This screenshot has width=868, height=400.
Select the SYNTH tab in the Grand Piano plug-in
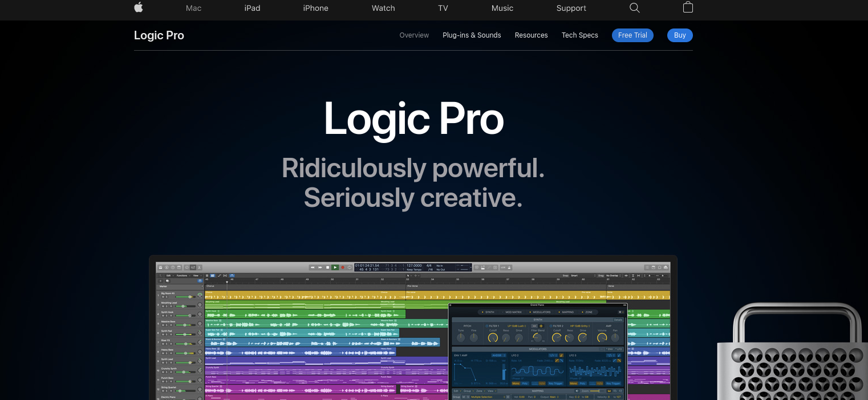(488, 312)
